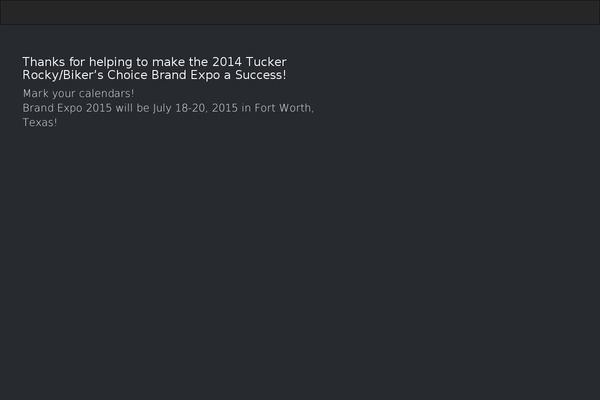Click "Expo a" in heading's second line
Viewport: 600px width, 400px height.
tap(210, 75)
